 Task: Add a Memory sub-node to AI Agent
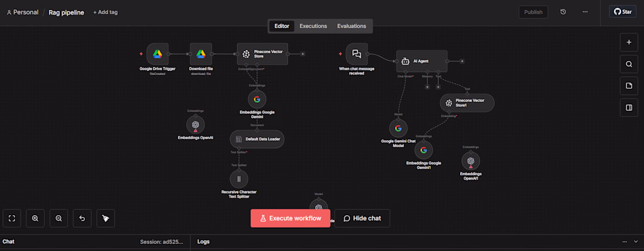(x=427, y=87)
